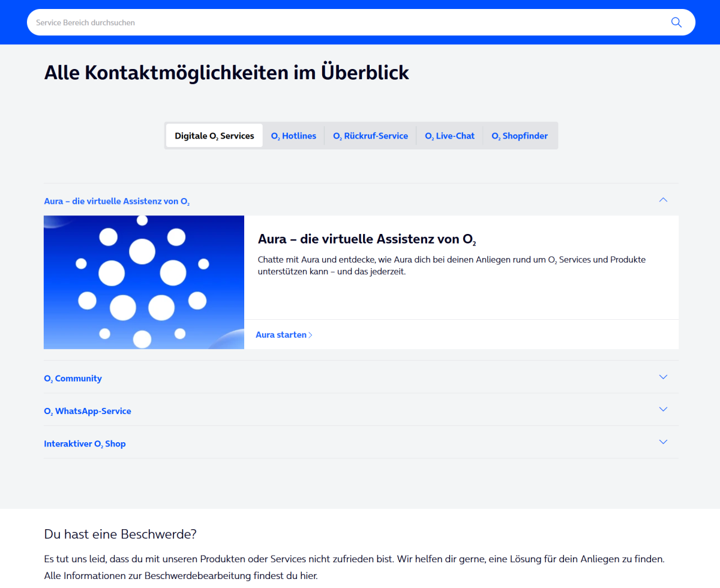Expand O2 Community chevron
Screen dimensions: 720x588
(x=663, y=377)
